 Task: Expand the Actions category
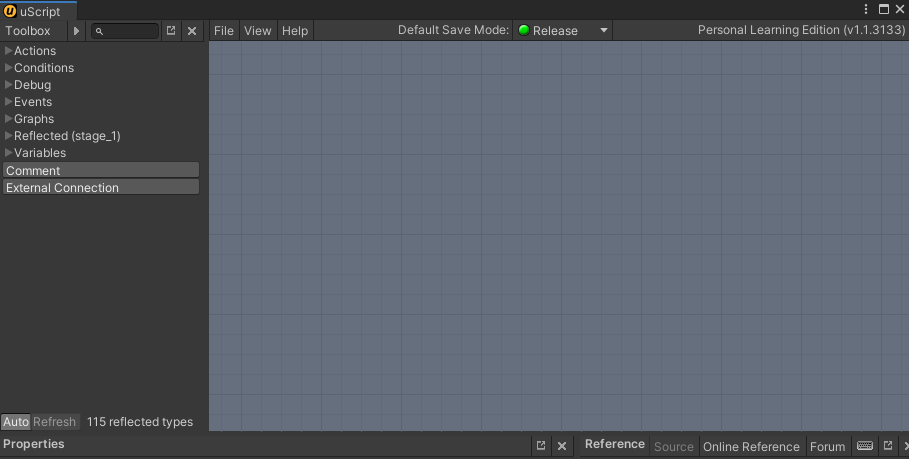coord(9,51)
